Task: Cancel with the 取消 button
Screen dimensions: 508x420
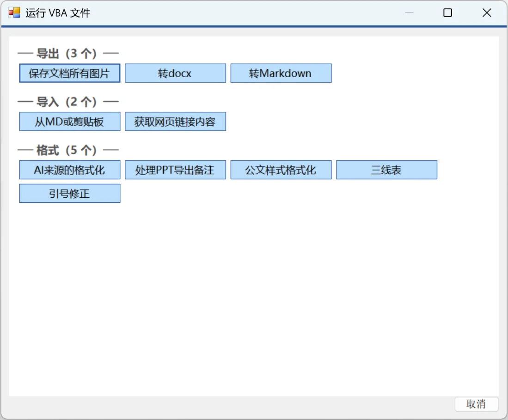Action: pos(476,404)
